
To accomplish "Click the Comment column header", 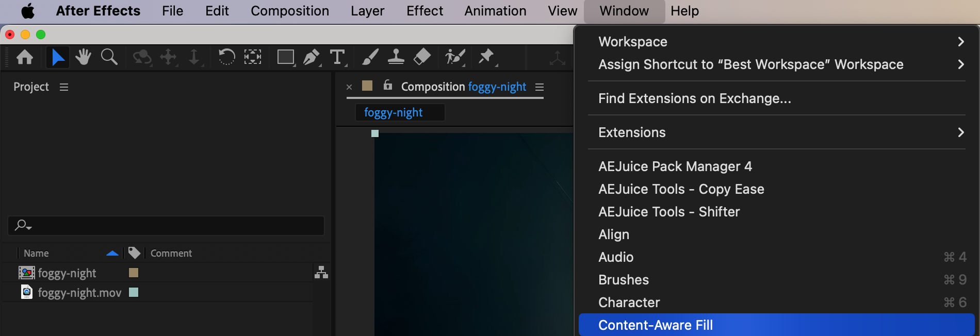I will pos(171,253).
